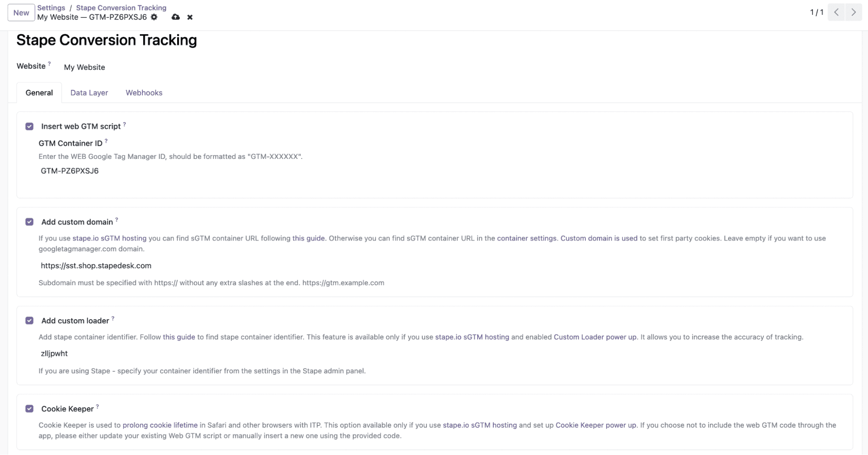Click the gear actions icon
The image size is (868, 455).
tap(154, 17)
